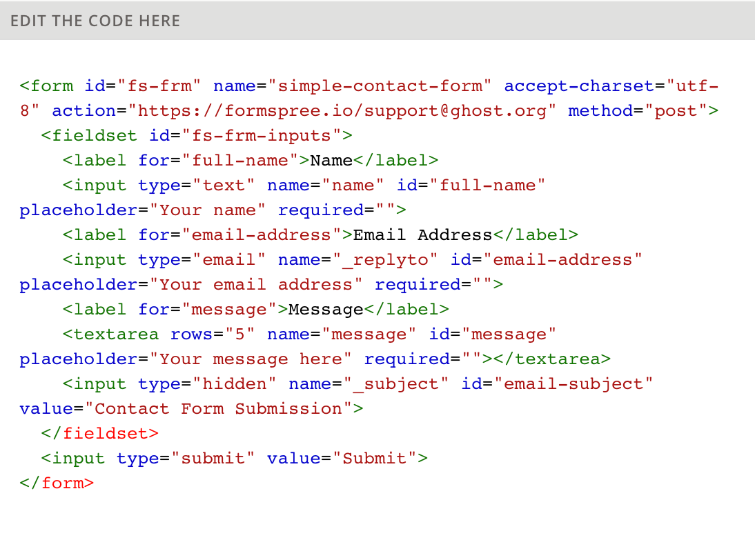Place cursor in "Email Address" label text

[422, 235]
